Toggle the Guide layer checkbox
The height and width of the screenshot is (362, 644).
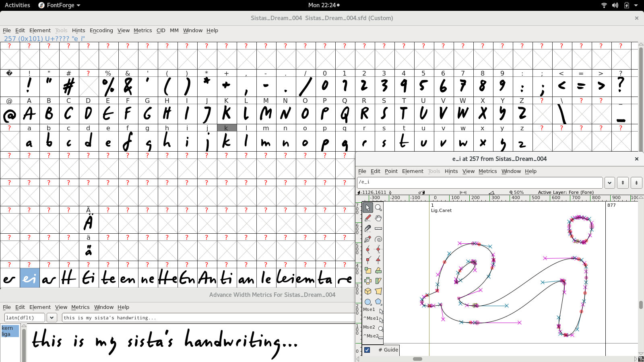coord(367,350)
